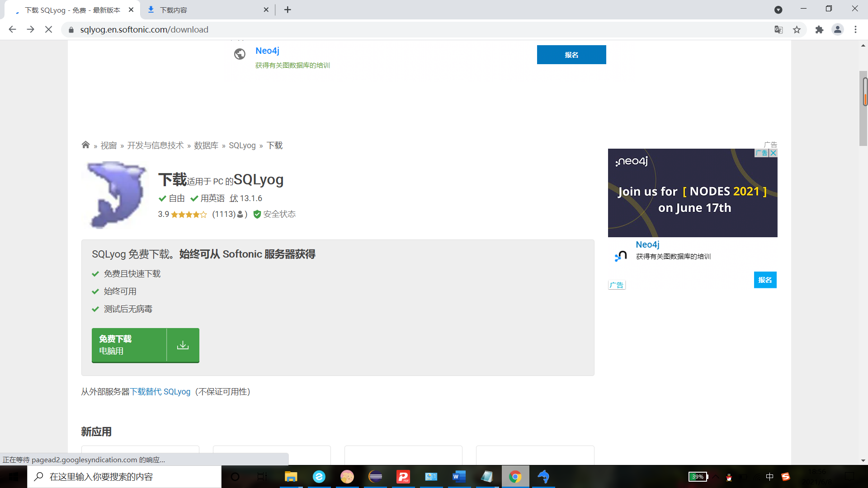Expand the tab search dropdown arrow

pyautogui.click(x=778, y=10)
